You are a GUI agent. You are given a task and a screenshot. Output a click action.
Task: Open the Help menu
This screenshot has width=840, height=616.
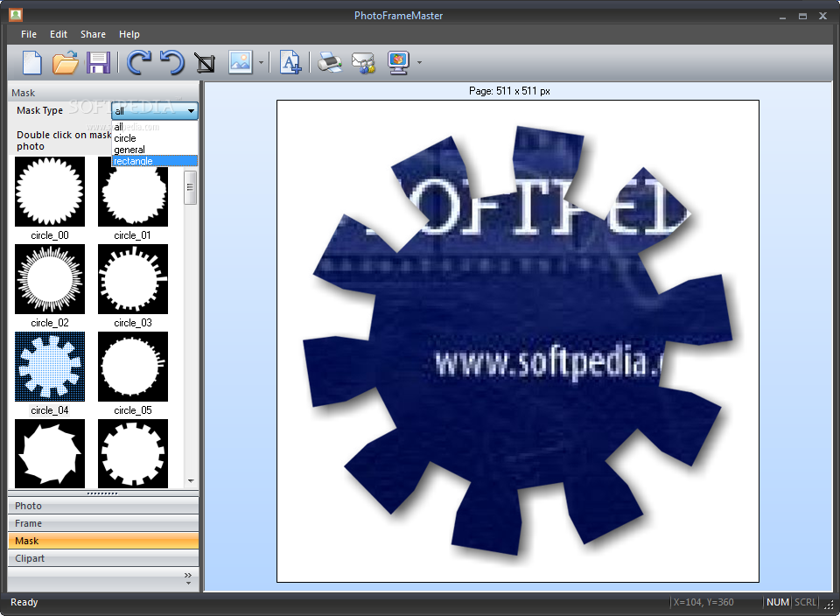point(129,34)
